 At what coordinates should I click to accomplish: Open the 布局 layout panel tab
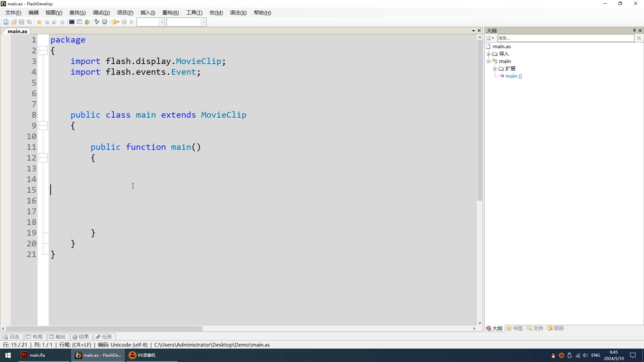[35, 337]
